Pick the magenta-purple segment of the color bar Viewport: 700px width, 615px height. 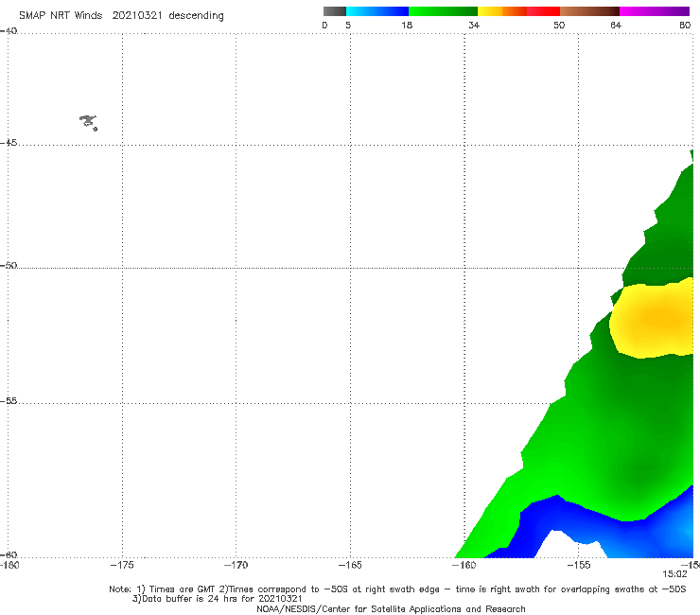[655, 11]
